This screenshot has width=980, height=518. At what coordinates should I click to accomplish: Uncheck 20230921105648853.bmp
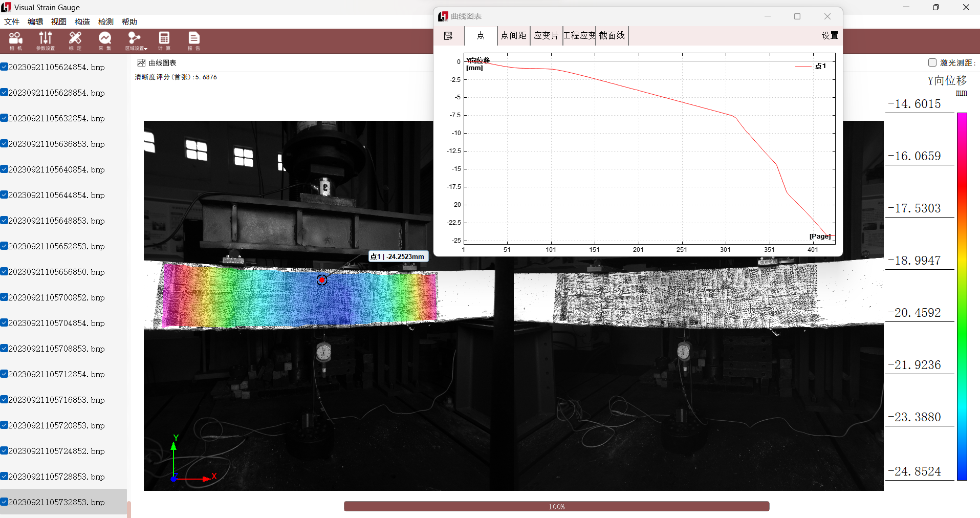[4, 220]
